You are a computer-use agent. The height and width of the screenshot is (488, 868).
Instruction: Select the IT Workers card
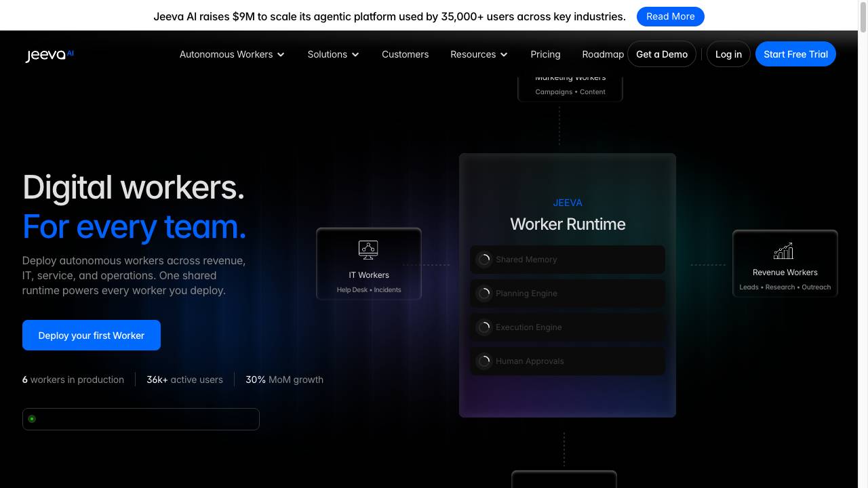click(x=369, y=264)
